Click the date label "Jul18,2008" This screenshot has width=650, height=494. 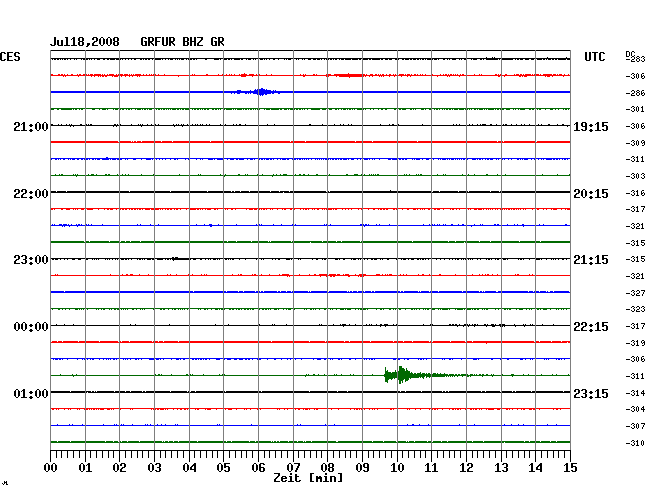(85, 42)
